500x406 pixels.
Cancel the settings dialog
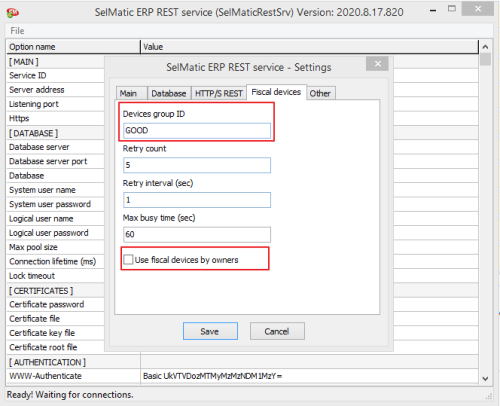pyautogui.click(x=277, y=331)
